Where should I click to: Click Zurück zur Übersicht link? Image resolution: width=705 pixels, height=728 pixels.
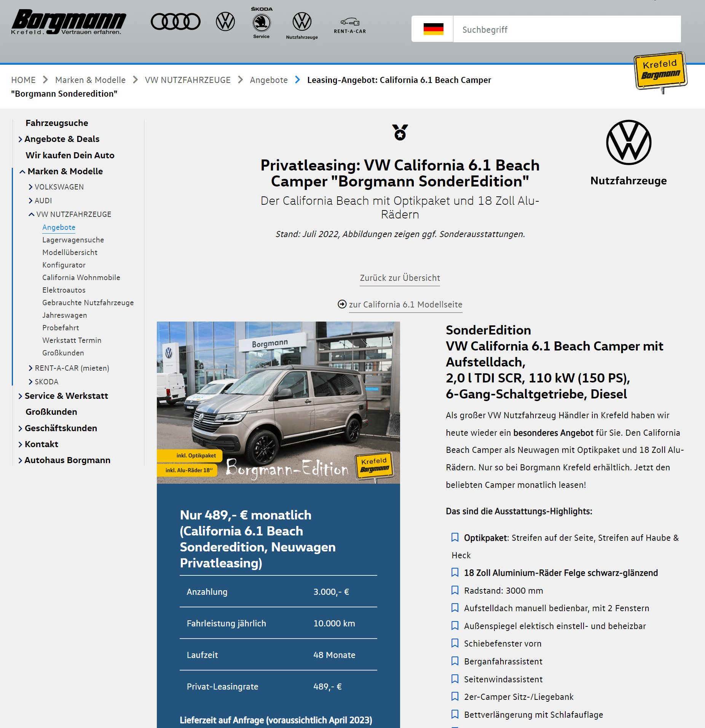pyautogui.click(x=400, y=278)
